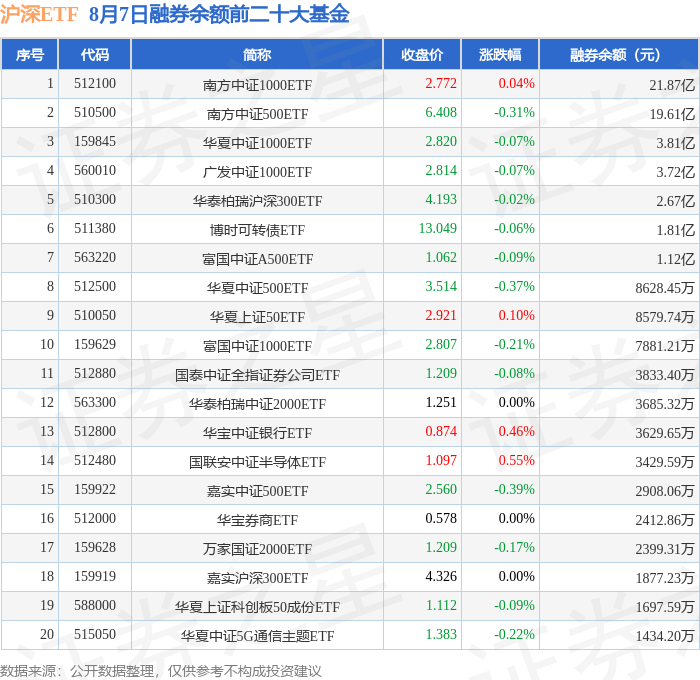The width and height of the screenshot is (700, 680).
Task: Select 南方中证500ETF name cell
Action: pos(257,114)
